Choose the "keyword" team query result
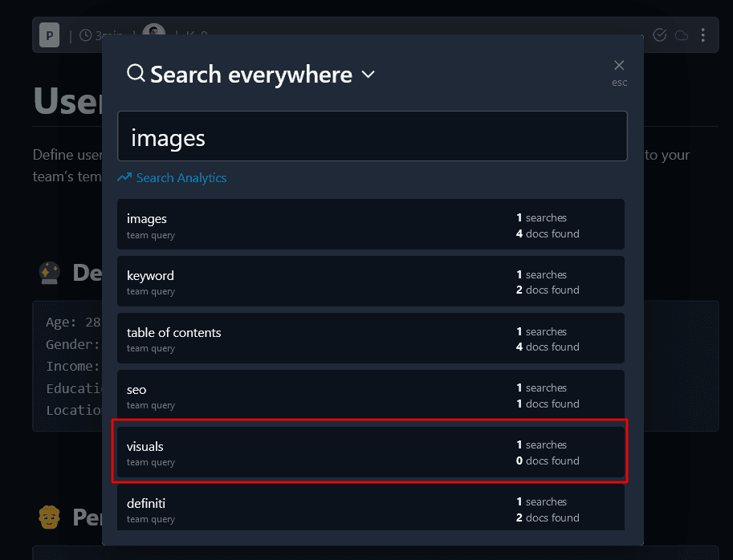The height and width of the screenshot is (560, 733). click(370, 282)
